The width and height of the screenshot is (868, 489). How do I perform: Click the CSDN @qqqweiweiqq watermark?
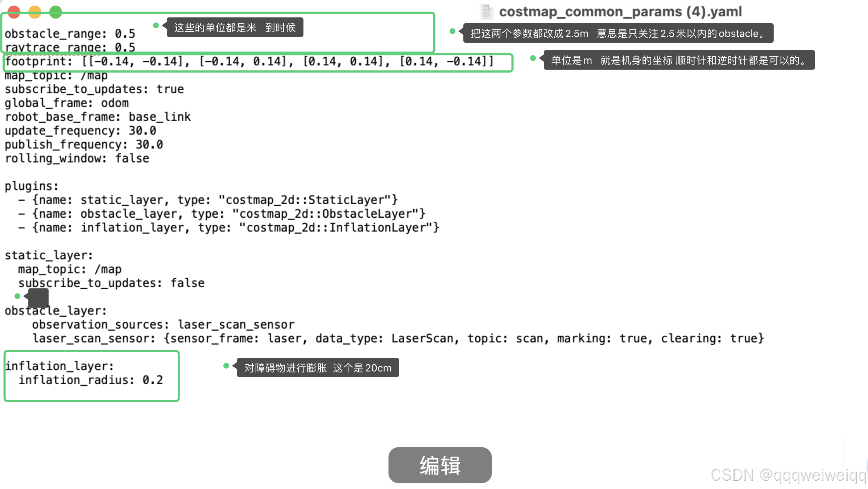(x=788, y=475)
